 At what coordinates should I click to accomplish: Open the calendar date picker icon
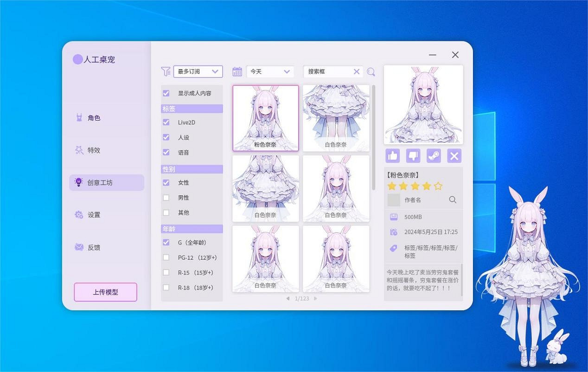[237, 71]
